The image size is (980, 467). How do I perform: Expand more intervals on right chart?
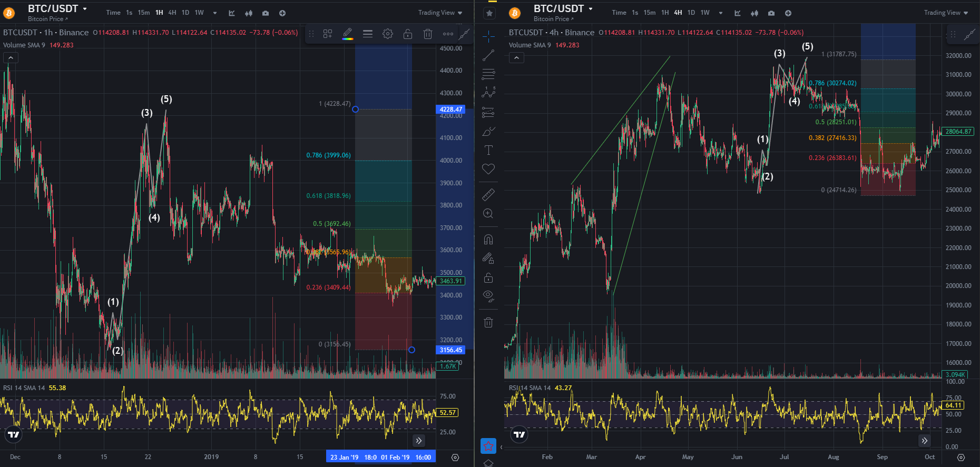coord(721,13)
